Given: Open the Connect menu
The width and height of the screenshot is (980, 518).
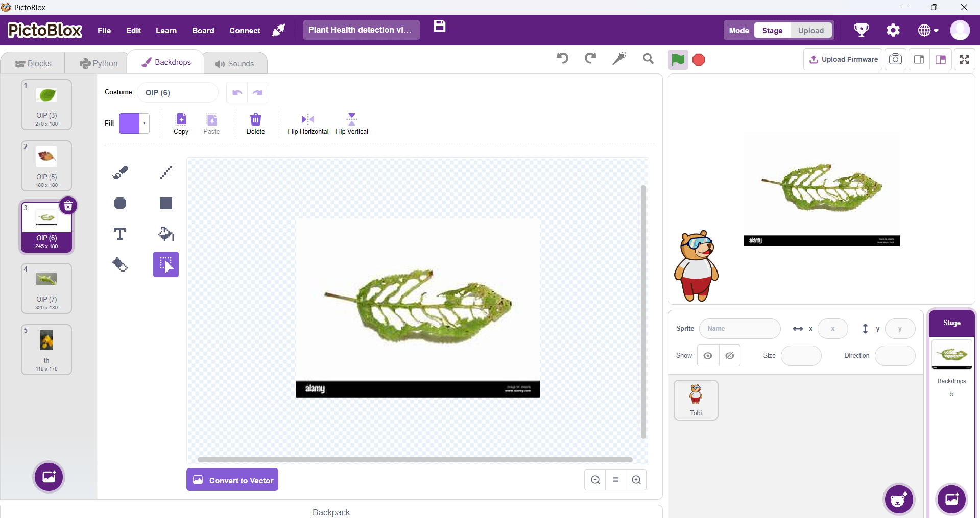Looking at the screenshot, I should tap(245, 30).
